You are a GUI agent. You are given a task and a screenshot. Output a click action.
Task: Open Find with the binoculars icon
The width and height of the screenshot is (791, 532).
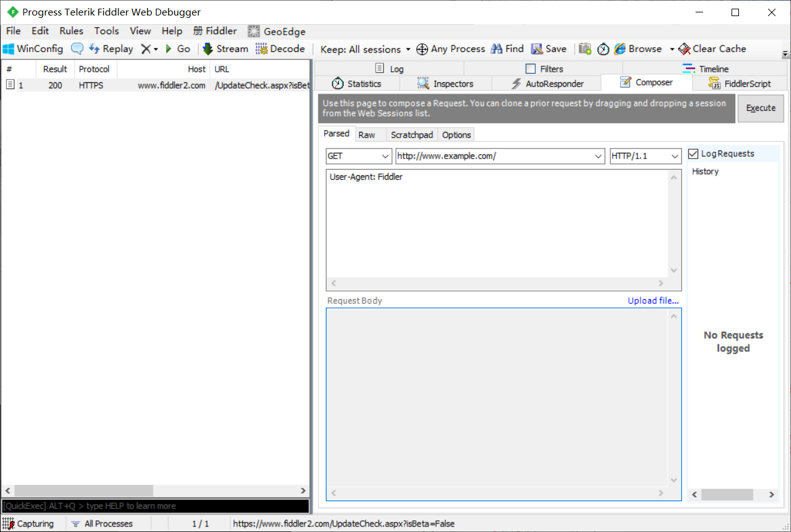tap(497, 49)
